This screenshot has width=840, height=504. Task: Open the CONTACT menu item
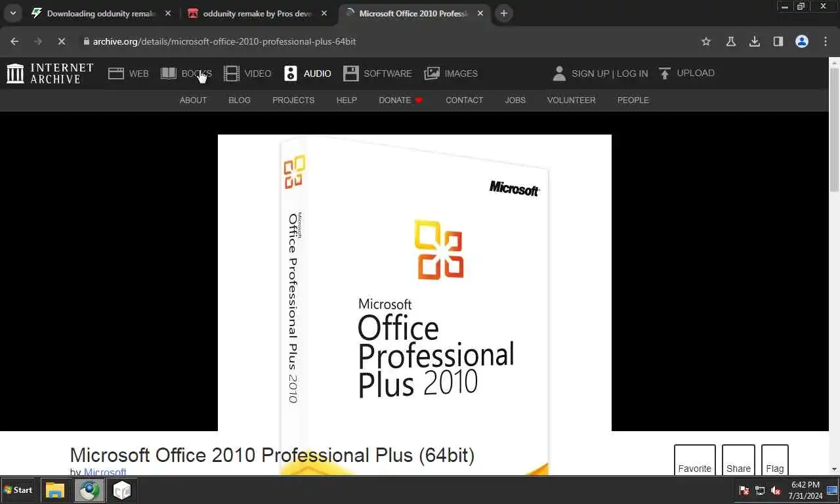point(464,100)
